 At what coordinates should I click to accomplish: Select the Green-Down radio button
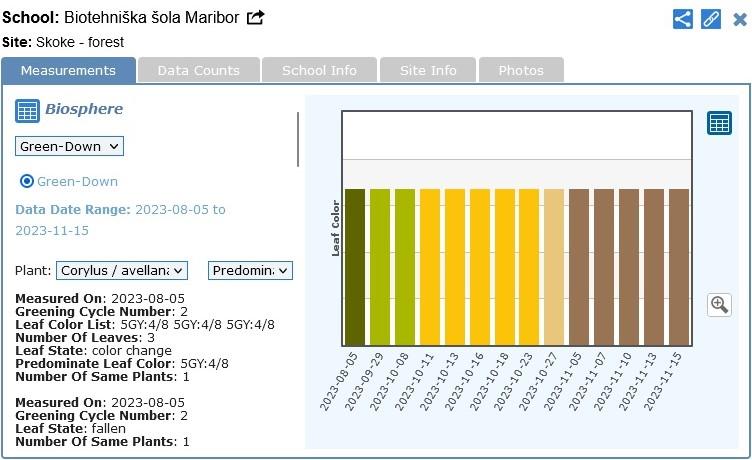click(27, 181)
